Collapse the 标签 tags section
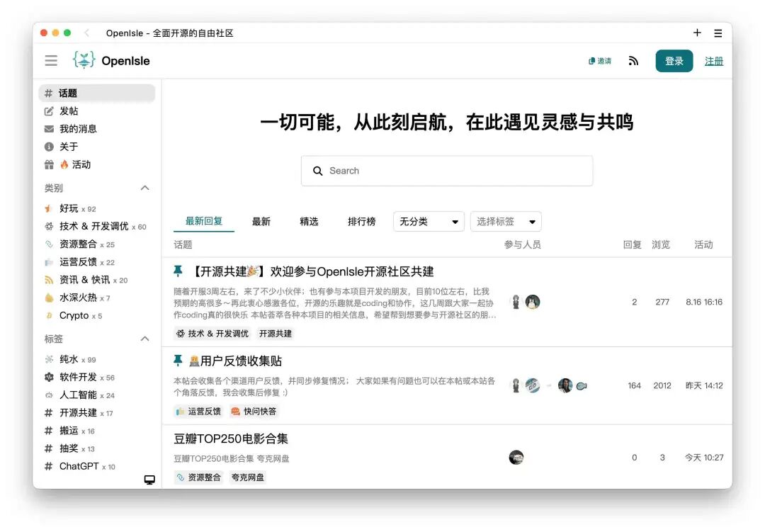Screen dimensions: 765x532 144,339
